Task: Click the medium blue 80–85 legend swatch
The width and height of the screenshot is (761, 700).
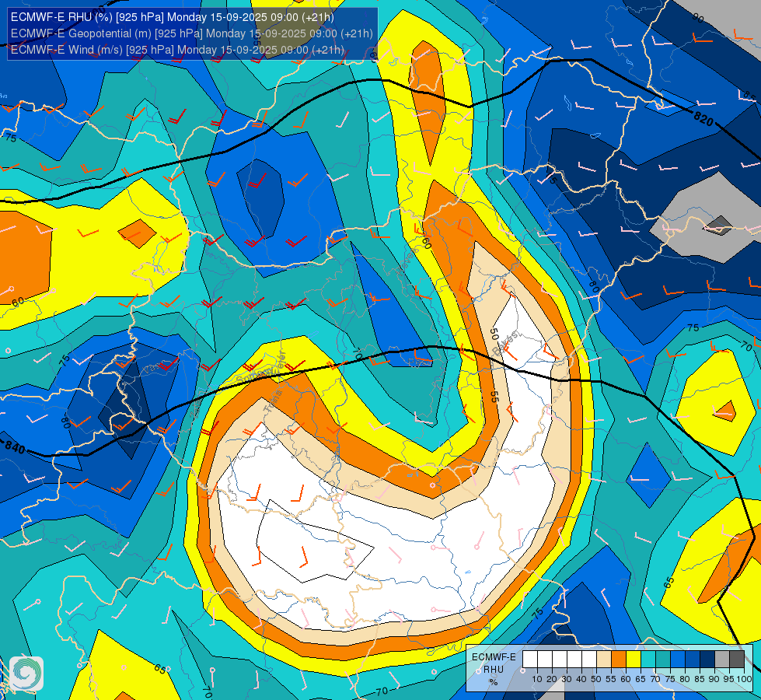Action: tap(693, 660)
